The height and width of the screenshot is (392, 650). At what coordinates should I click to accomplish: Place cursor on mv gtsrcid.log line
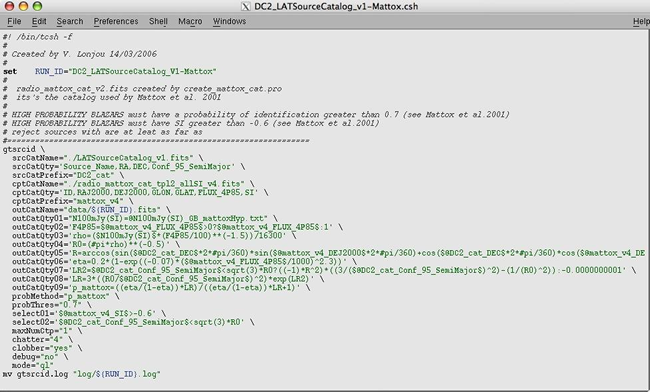point(82,374)
